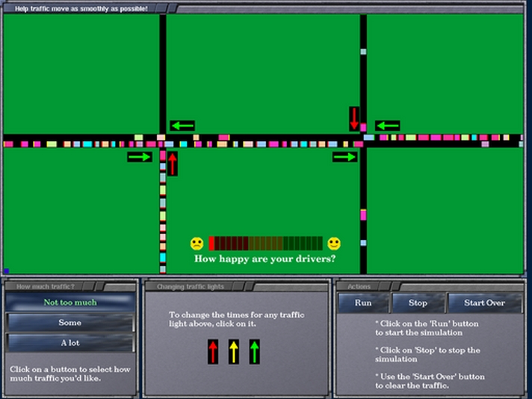
Task: Select green right-arrow light at the left intersection
Action: (x=139, y=157)
